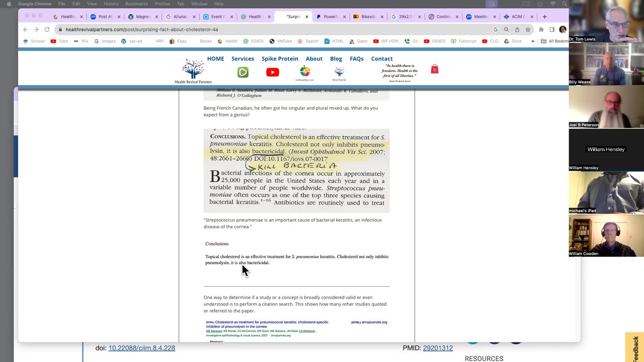The image size is (644, 362).
Task: Open the GENES bookmark
Action: (x=435, y=41)
